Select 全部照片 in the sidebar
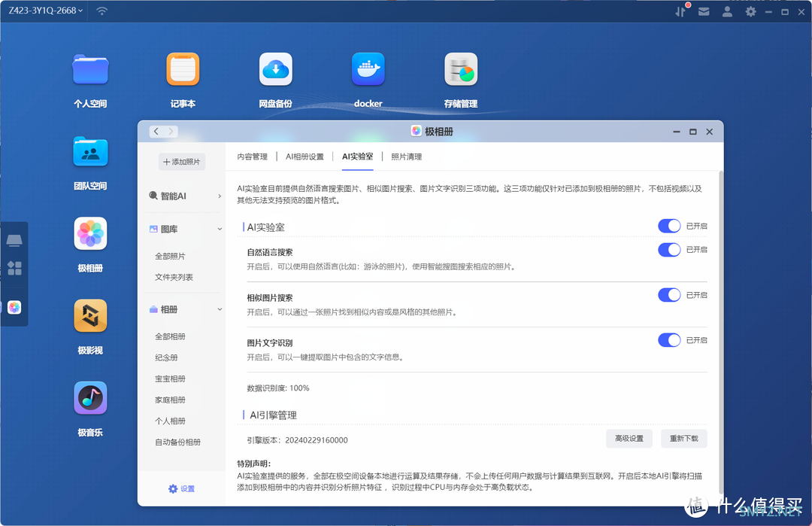812x526 pixels. click(x=170, y=256)
